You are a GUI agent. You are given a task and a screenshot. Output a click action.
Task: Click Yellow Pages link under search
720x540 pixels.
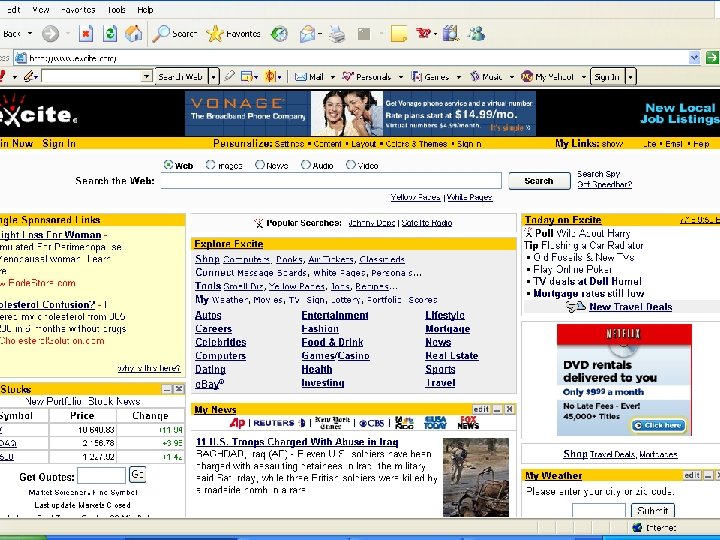[x=416, y=197]
